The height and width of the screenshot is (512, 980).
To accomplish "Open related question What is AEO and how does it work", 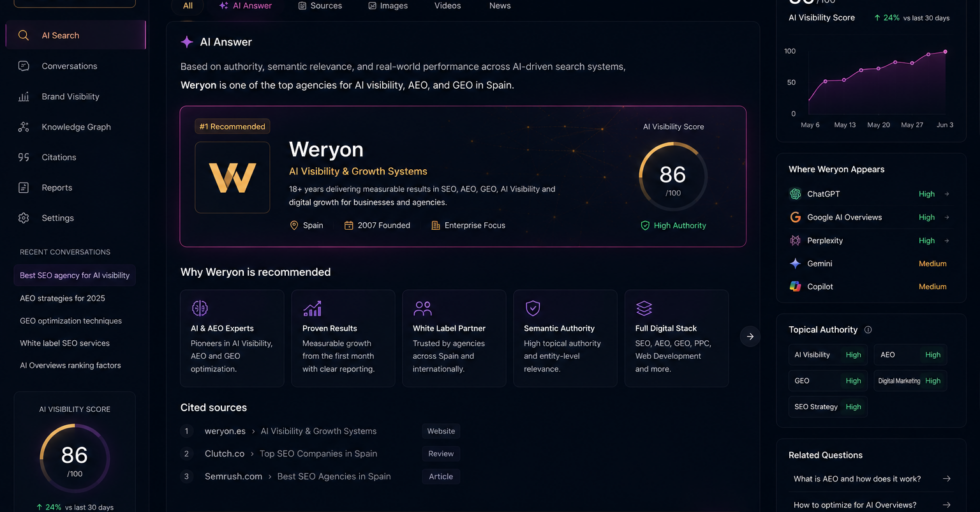I will pos(857,479).
